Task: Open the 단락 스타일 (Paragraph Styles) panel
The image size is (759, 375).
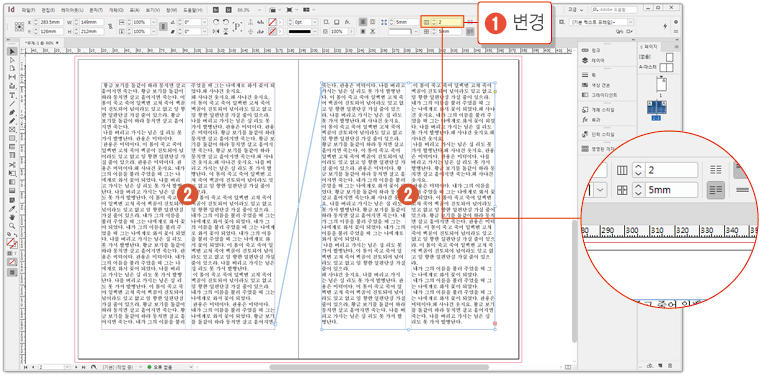Action: [x=599, y=135]
